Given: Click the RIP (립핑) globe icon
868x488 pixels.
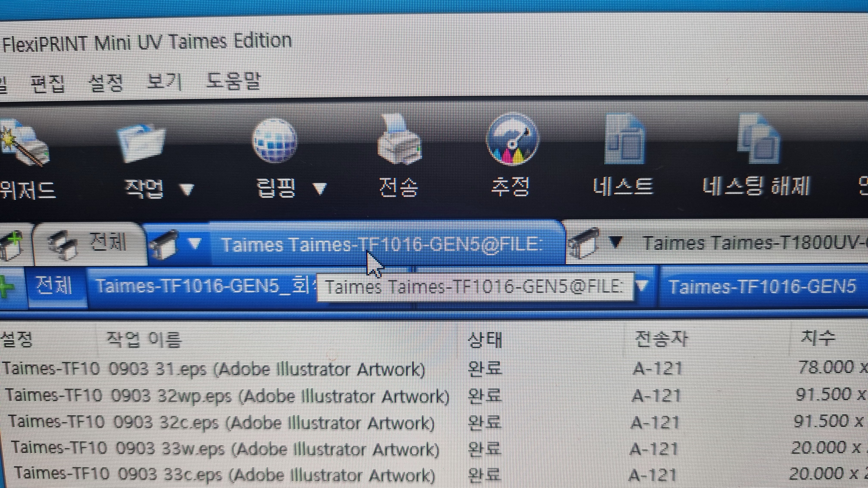Looking at the screenshot, I should click(x=275, y=140).
